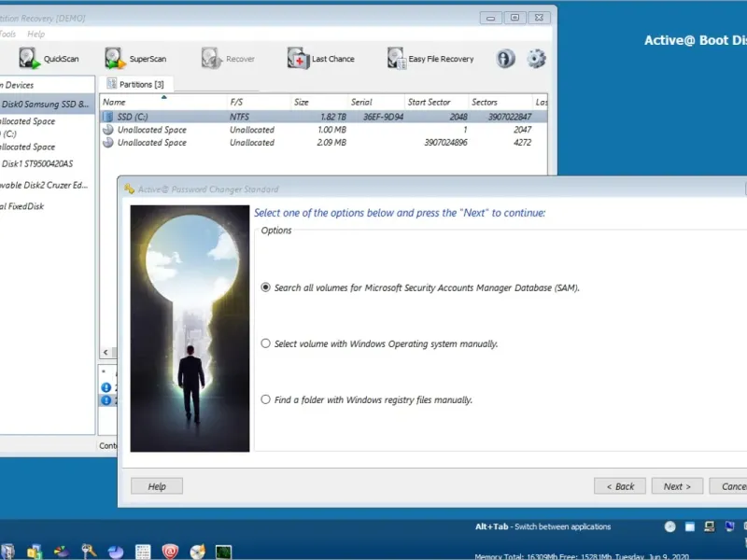Start QuickScan in Partition Recovery toolbar
The height and width of the screenshot is (560, 747).
click(x=49, y=59)
